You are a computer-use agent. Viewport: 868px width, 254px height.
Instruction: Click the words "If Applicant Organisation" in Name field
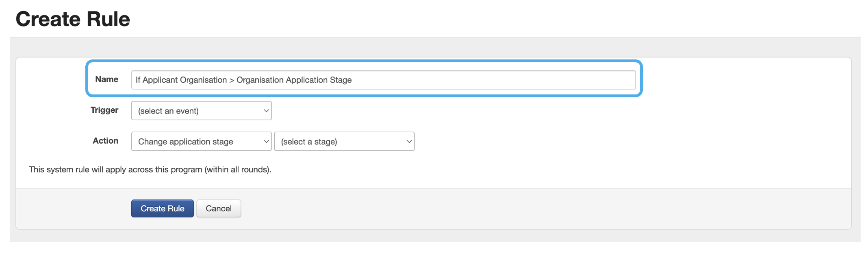[x=181, y=80]
